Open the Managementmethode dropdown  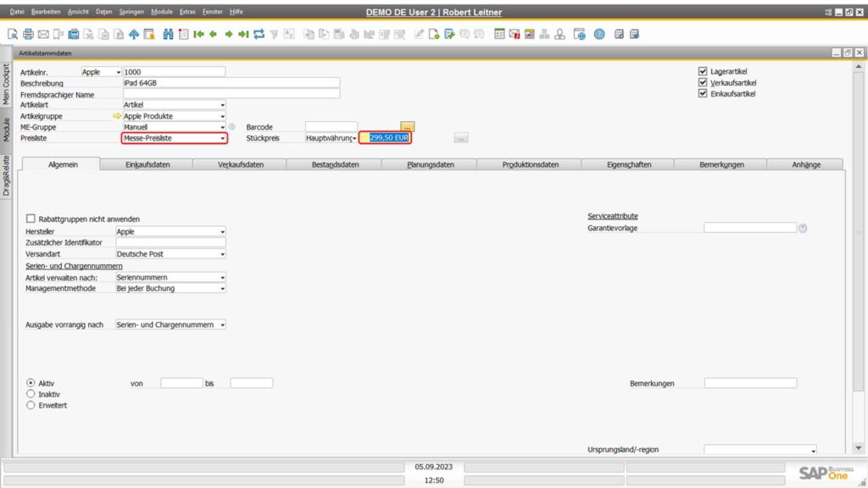(170, 288)
